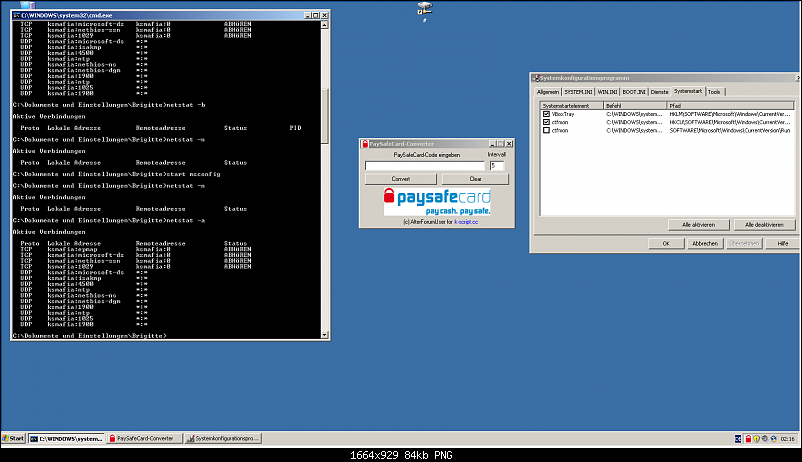Viewport: 802px width, 462px height.
Task: Switch to the Tools tab
Action: tap(714, 92)
